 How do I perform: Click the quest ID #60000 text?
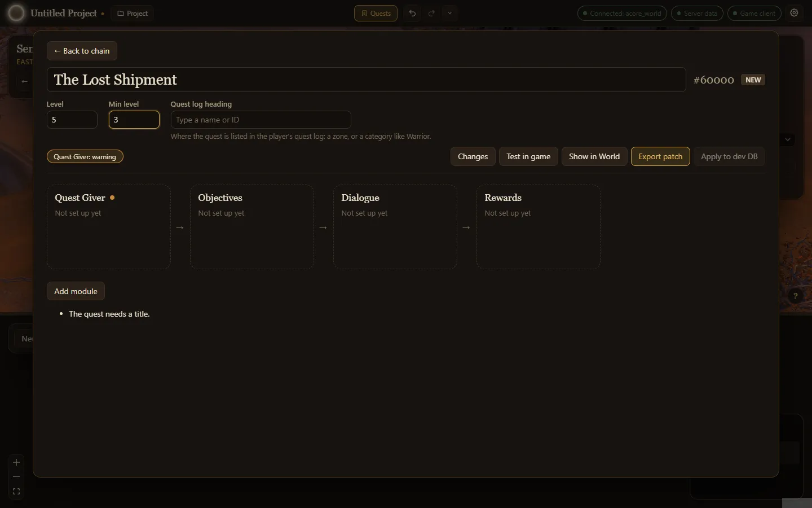pyautogui.click(x=714, y=80)
